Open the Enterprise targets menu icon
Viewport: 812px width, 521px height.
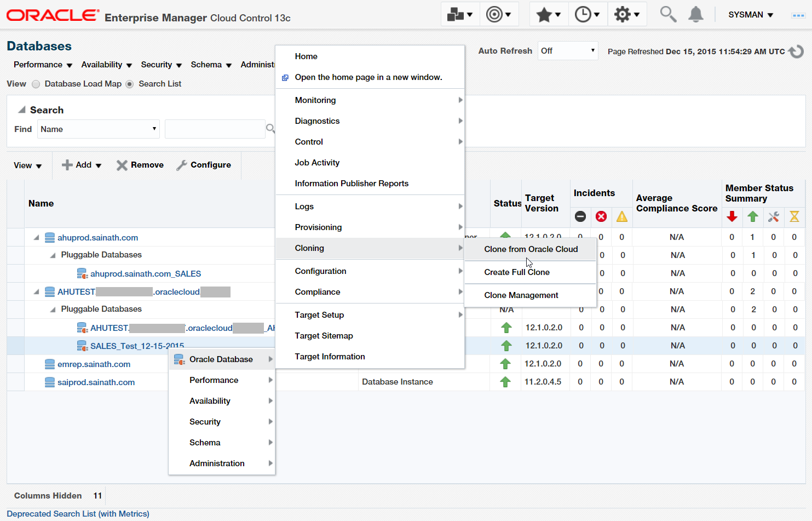point(460,14)
